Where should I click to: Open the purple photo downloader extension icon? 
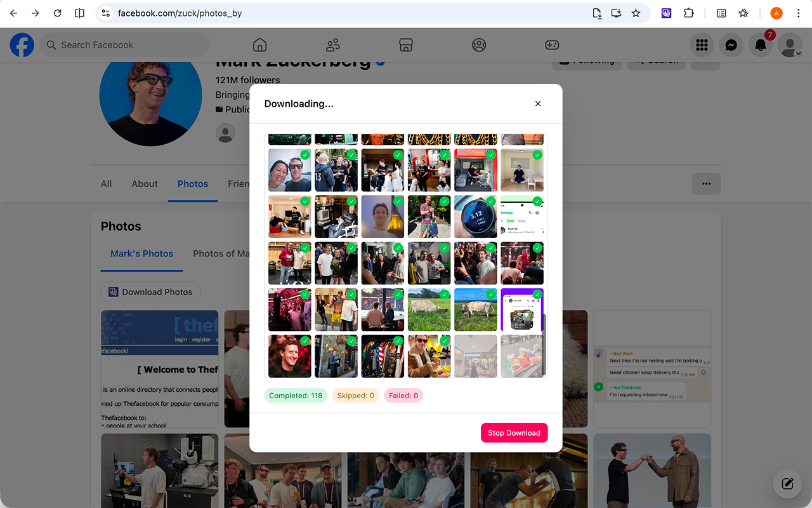pos(666,13)
